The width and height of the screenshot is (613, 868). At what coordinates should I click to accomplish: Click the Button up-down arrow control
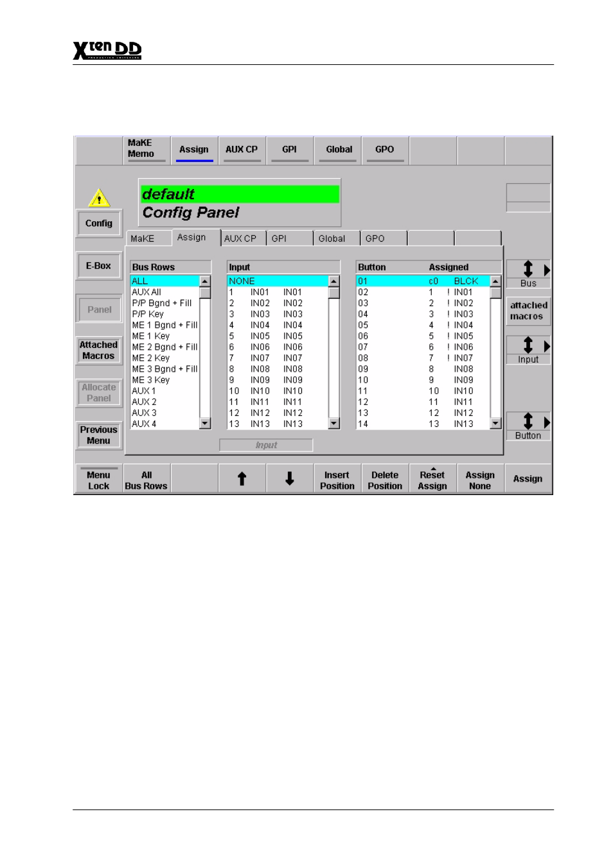click(x=528, y=422)
